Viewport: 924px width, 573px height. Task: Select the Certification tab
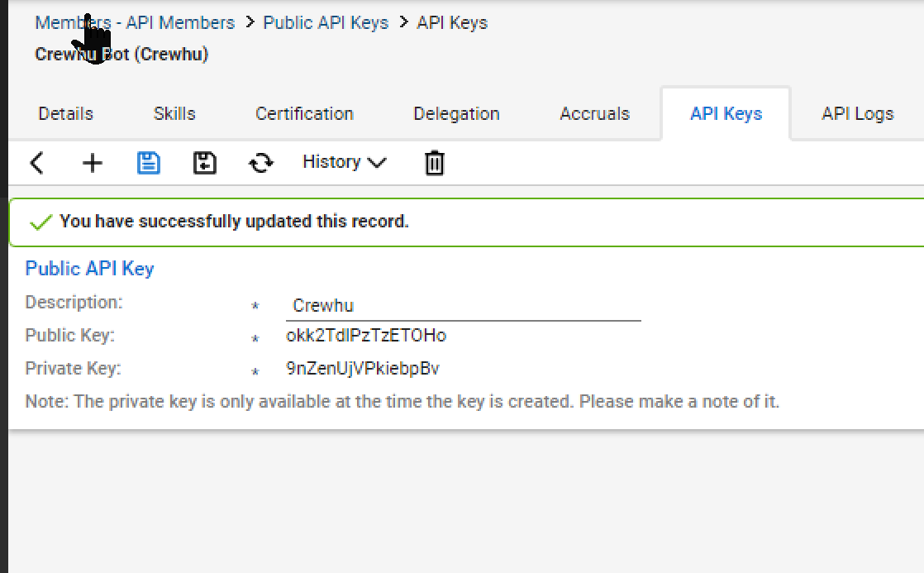304,113
